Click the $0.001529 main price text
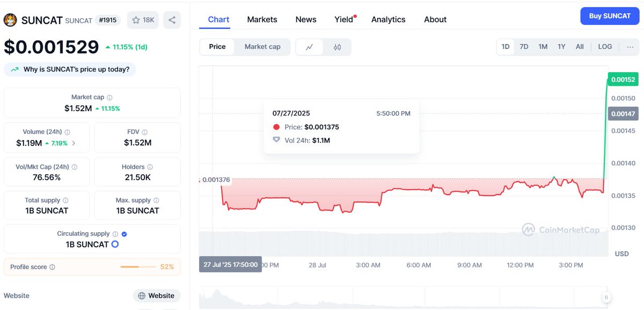 pyautogui.click(x=52, y=47)
